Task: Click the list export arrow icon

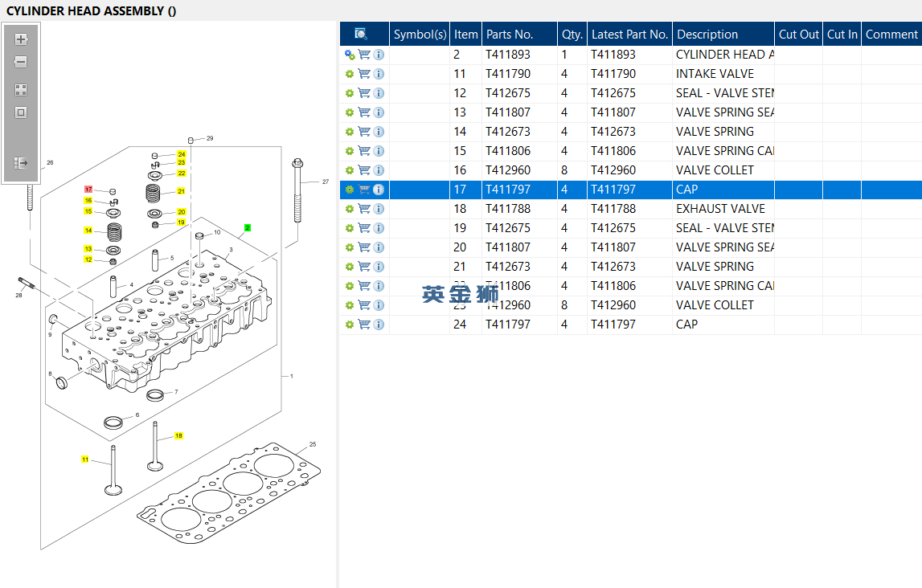Action: click(21, 163)
